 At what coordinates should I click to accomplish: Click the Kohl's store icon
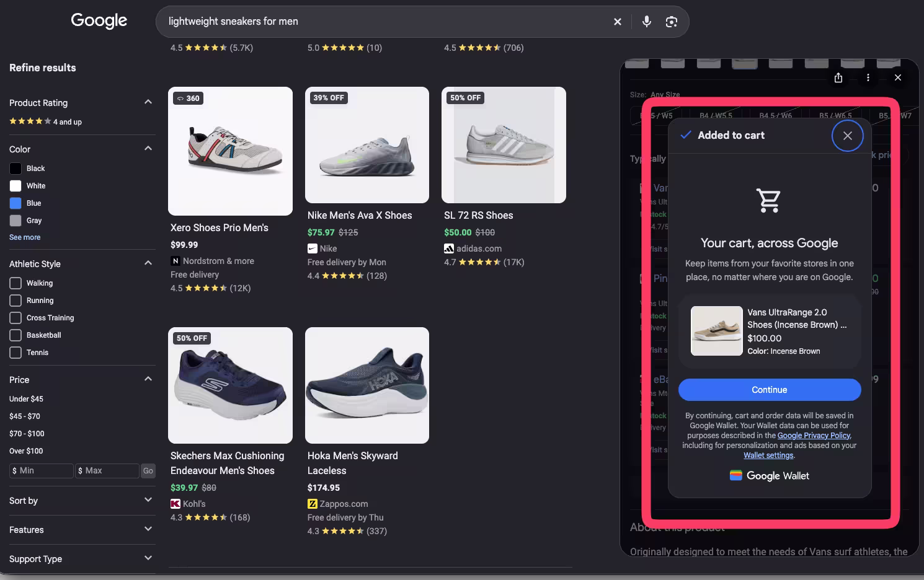click(x=175, y=504)
